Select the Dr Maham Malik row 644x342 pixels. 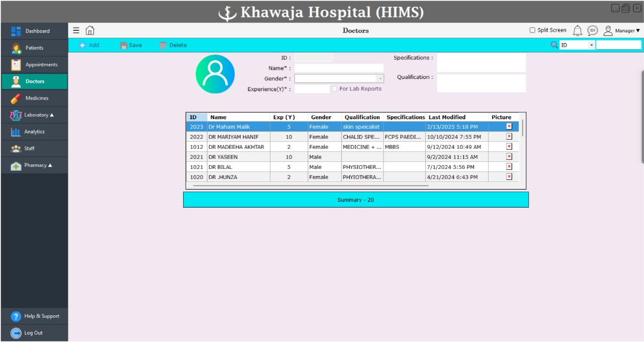tap(353, 127)
